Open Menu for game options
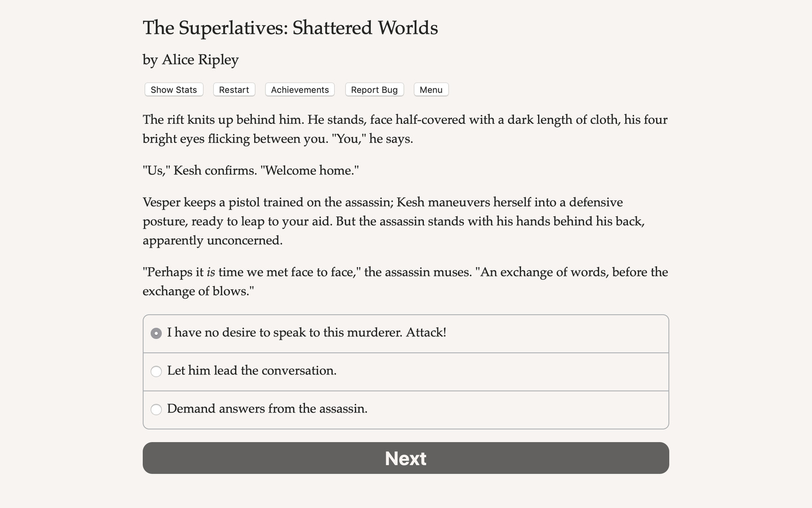Screen dimensions: 812x508 [x=430, y=89]
